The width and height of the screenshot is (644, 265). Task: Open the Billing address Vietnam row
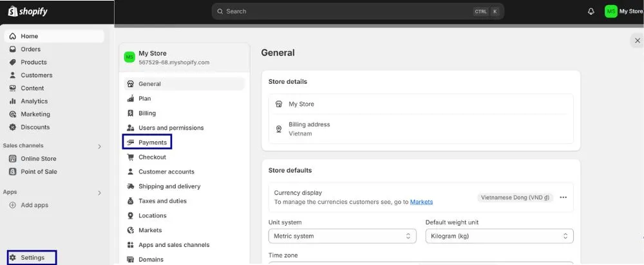[x=421, y=129]
